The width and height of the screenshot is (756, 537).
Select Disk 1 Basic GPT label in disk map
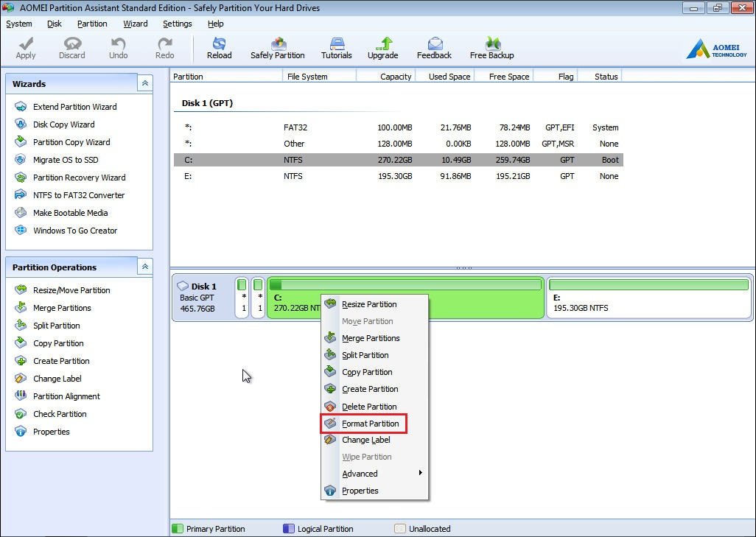click(x=203, y=298)
